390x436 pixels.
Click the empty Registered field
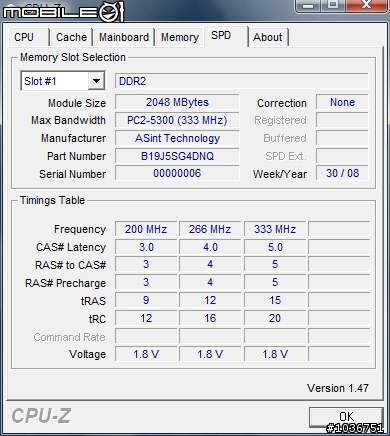[342, 120]
